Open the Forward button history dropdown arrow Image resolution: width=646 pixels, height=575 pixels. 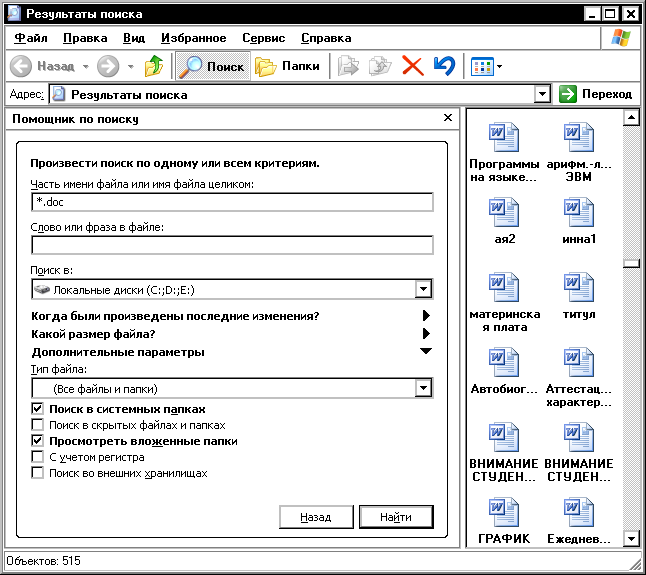(x=131, y=66)
